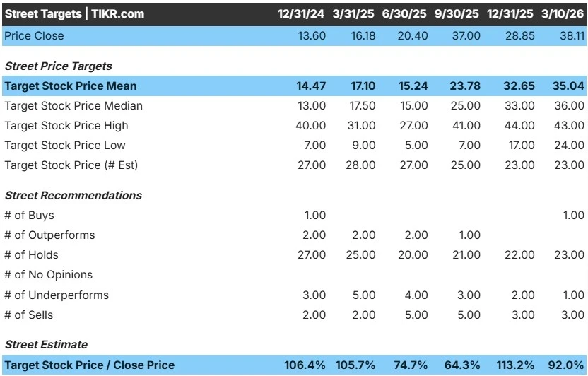Click the Target Stock Price Median label
The width and height of the screenshot is (588, 376).
[x=73, y=106]
